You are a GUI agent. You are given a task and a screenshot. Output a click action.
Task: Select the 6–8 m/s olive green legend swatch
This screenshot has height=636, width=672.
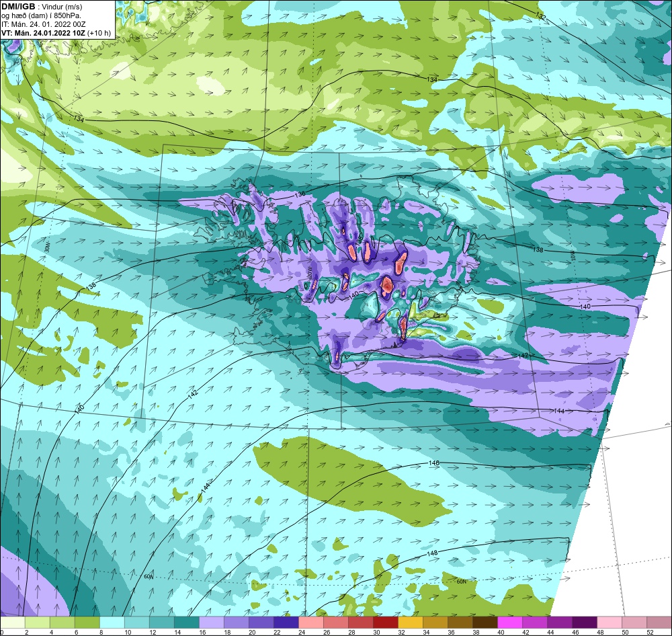[x=87, y=623]
